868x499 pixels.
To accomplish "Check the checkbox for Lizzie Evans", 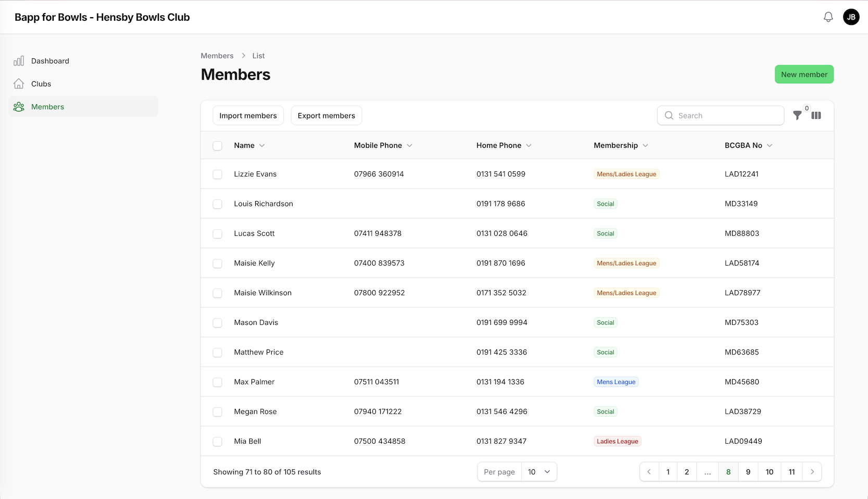I will 217,174.
